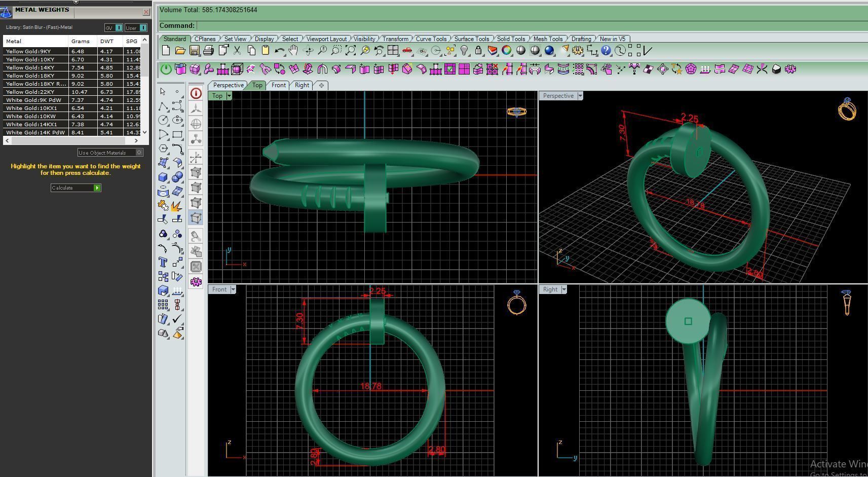
Task: Click the Boolean union spheres icon
Action: [x=177, y=177]
